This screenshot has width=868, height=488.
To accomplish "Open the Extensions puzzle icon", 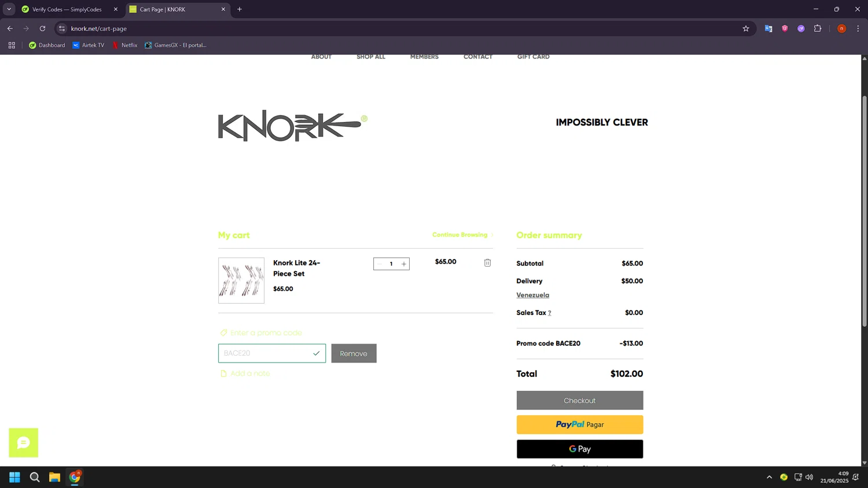I will click(818, 28).
